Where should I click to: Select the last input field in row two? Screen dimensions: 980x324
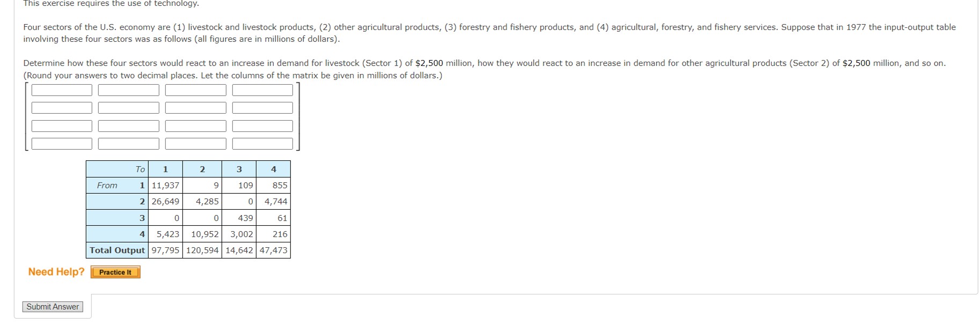(x=261, y=108)
